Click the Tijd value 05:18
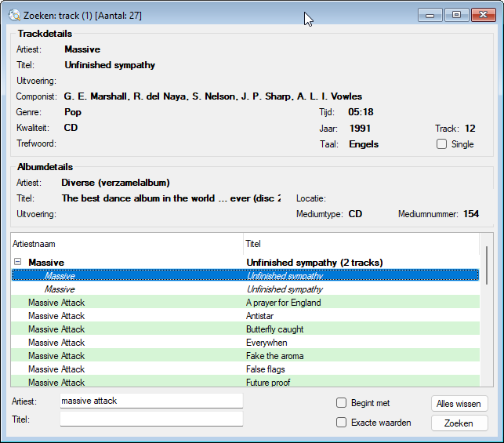 point(361,112)
